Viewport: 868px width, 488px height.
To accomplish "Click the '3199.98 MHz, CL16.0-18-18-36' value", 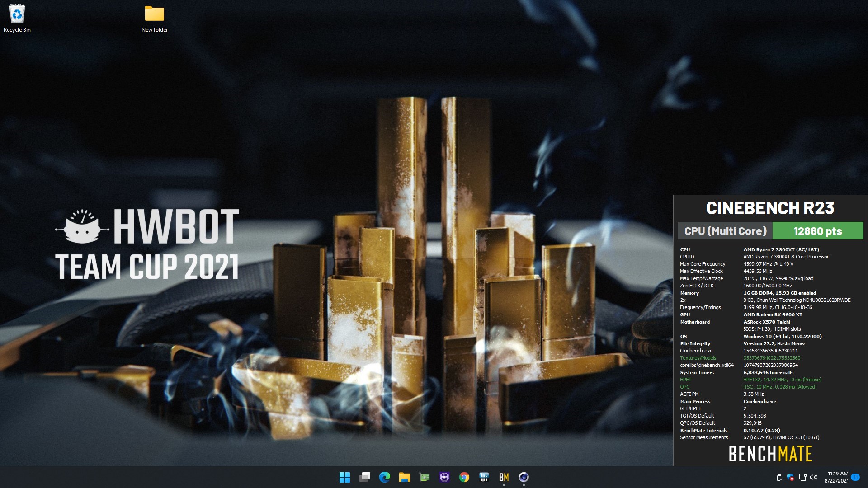I will [x=778, y=307].
